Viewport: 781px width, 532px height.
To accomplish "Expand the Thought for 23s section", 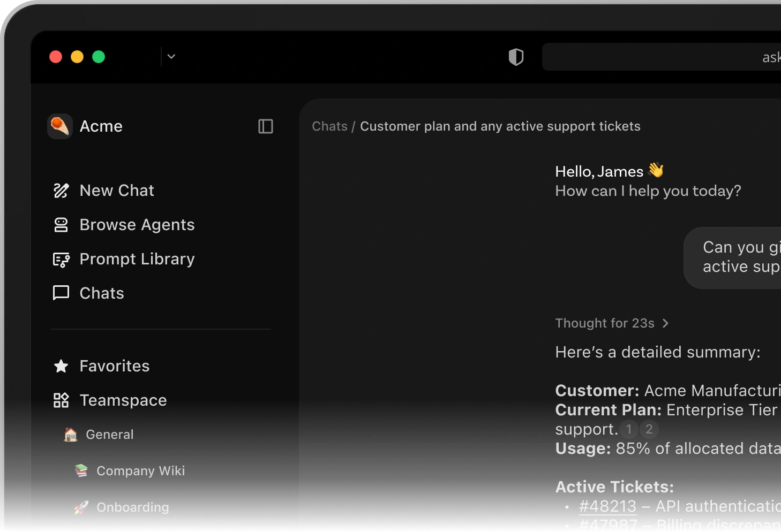I will (x=612, y=323).
